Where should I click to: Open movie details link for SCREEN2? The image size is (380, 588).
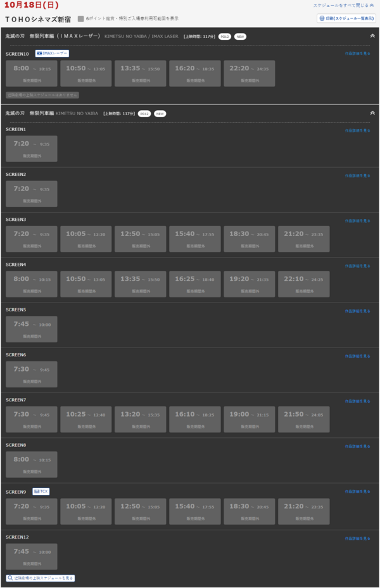[357, 175]
